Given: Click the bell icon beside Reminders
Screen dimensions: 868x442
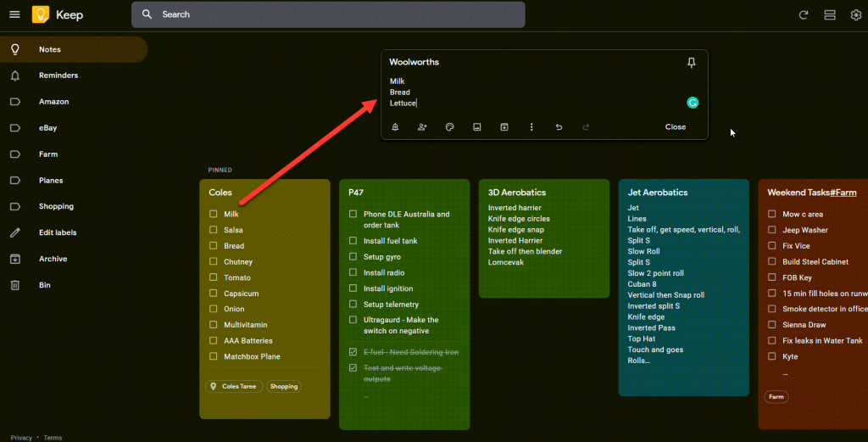Looking at the screenshot, I should (15, 76).
